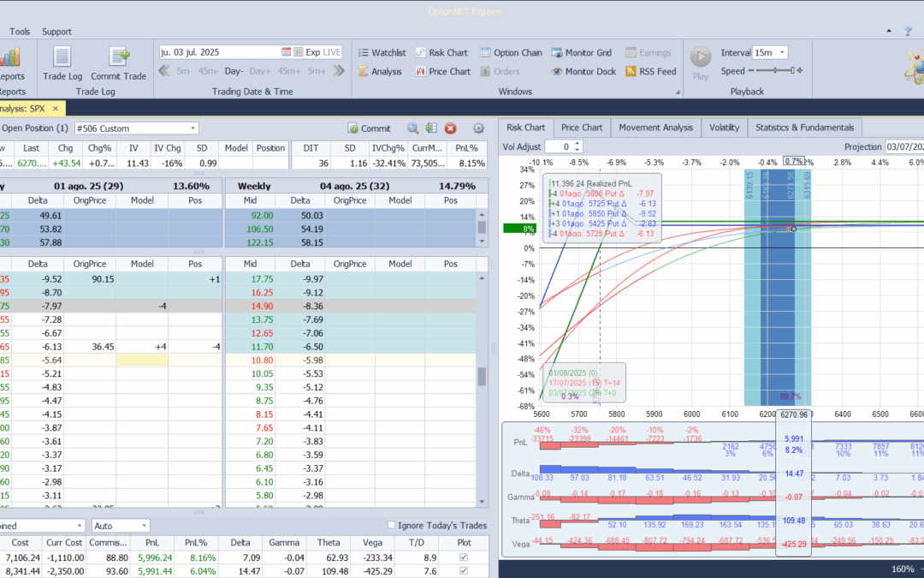
Task: Open the Risk Chart window from ribbon
Action: coord(441,52)
